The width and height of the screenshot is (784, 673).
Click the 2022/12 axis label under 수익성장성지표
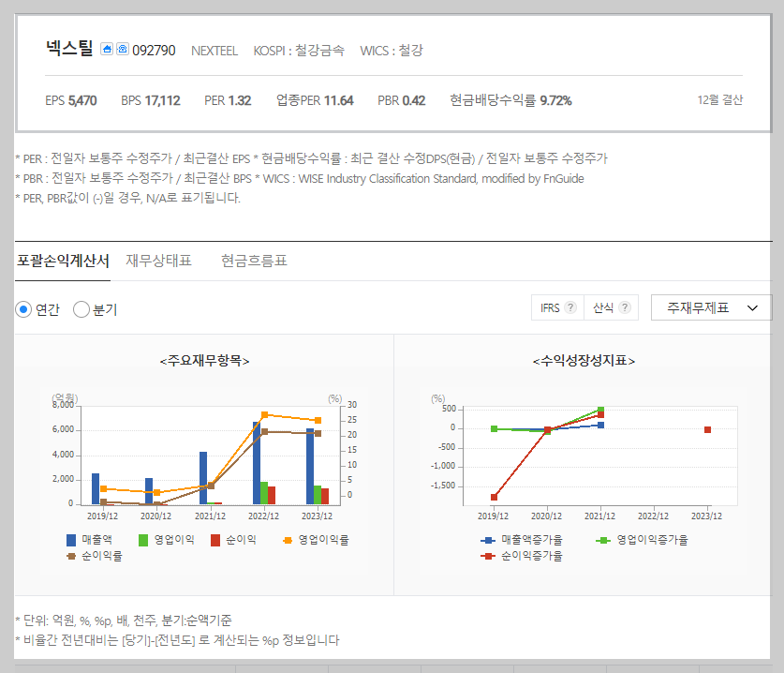(x=653, y=516)
